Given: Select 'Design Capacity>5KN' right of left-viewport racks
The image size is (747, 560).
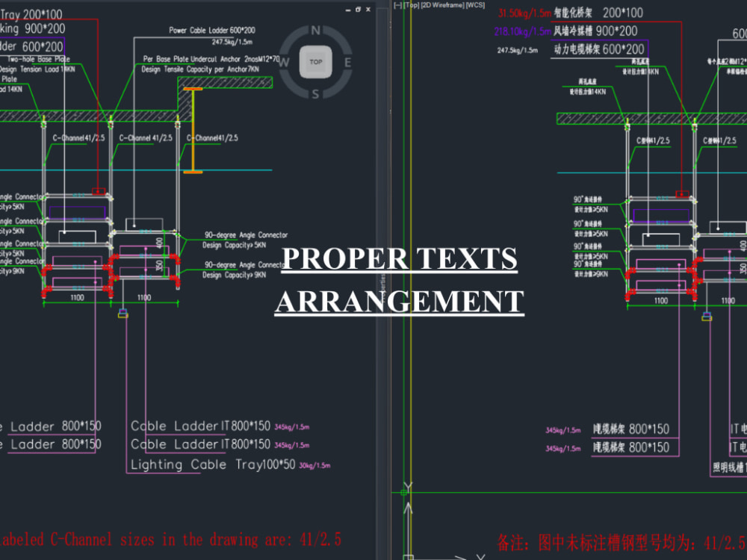Looking at the screenshot, I should (234, 245).
